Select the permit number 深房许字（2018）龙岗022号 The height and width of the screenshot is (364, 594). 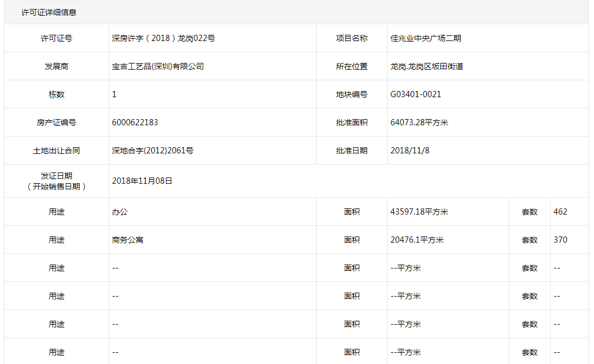(x=163, y=38)
